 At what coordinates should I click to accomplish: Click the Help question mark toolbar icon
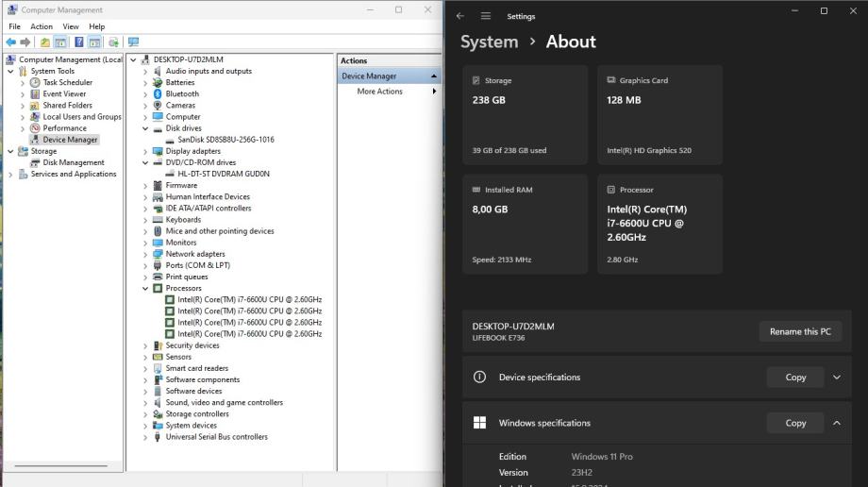tap(79, 42)
